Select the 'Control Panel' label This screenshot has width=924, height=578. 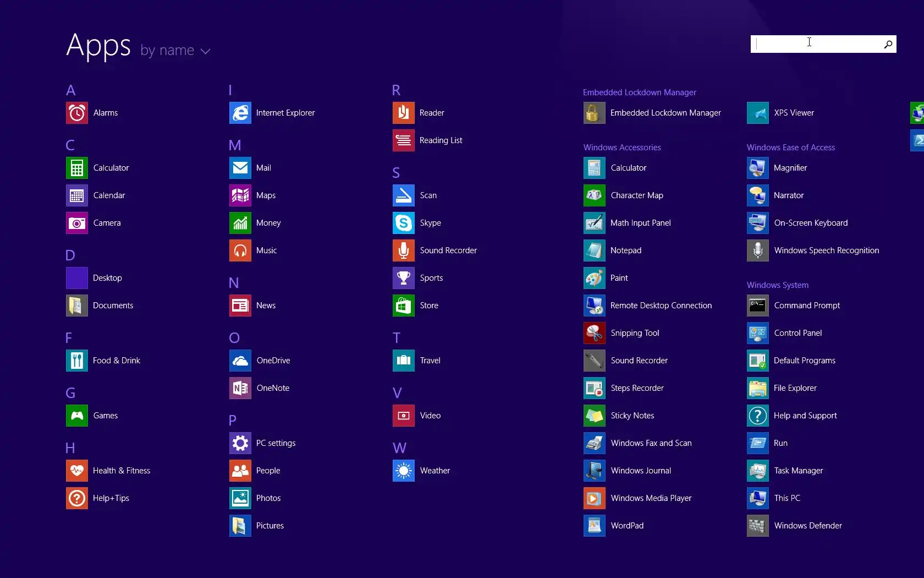pyautogui.click(x=798, y=333)
